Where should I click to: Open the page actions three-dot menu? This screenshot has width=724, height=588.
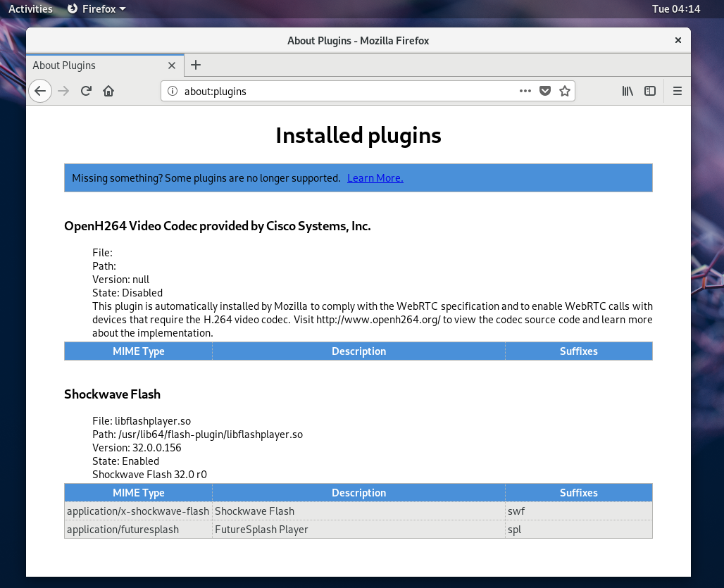pos(525,91)
